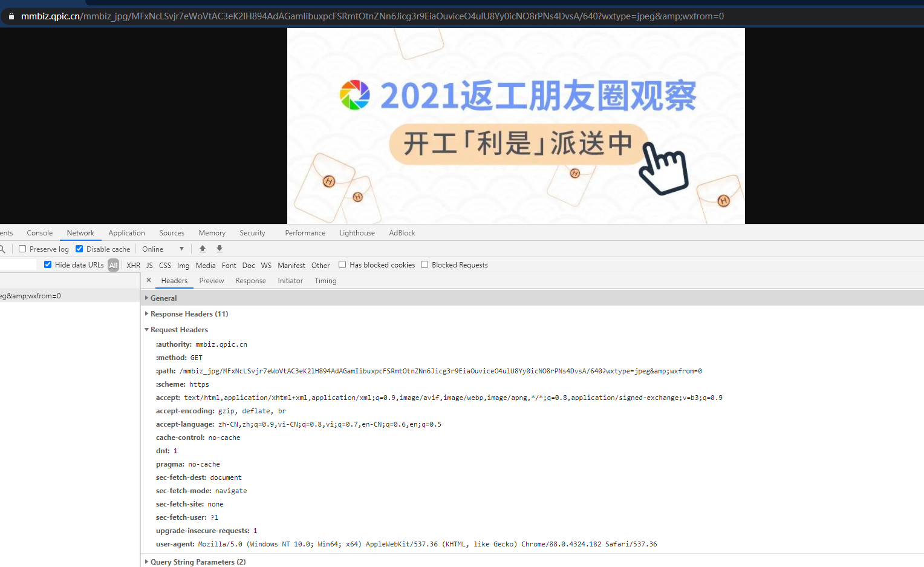Click the :authority mmbiz.qpic.cn header value

221,344
